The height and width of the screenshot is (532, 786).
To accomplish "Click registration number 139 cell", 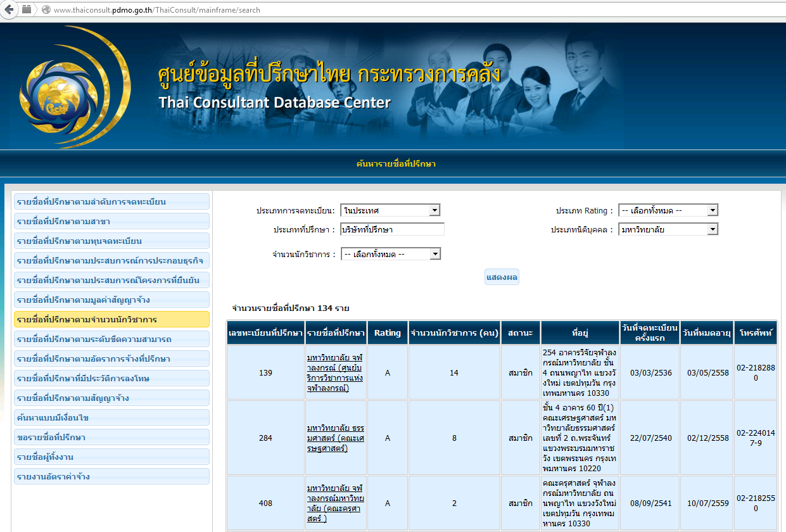I will 265,373.
